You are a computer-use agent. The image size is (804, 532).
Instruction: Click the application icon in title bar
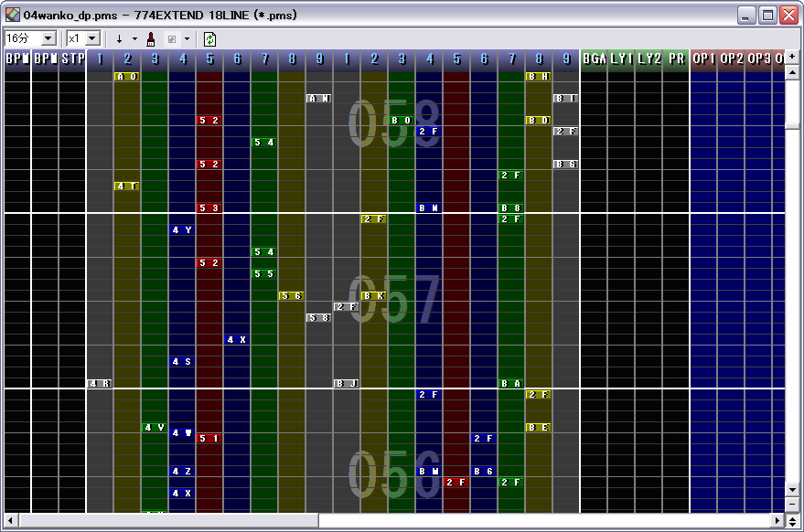(x=13, y=15)
